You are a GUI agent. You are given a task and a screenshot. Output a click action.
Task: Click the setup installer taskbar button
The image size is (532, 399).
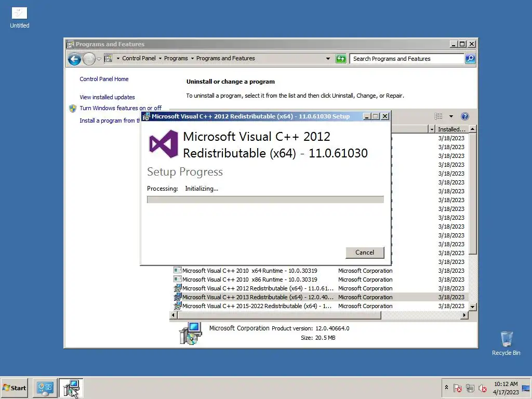pyautogui.click(x=71, y=388)
